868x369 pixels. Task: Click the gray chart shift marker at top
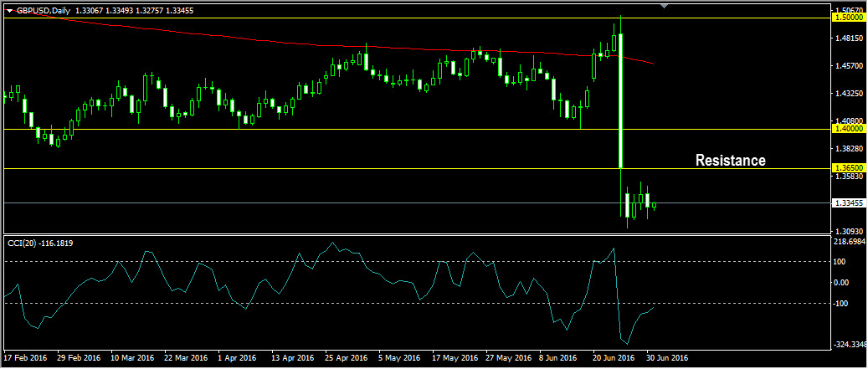click(x=665, y=6)
